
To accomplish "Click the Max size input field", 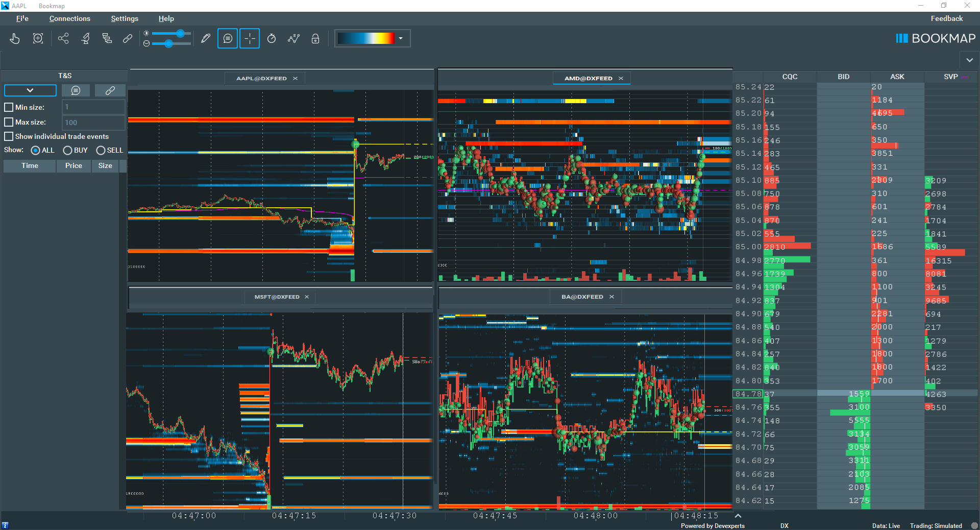I will (x=93, y=123).
